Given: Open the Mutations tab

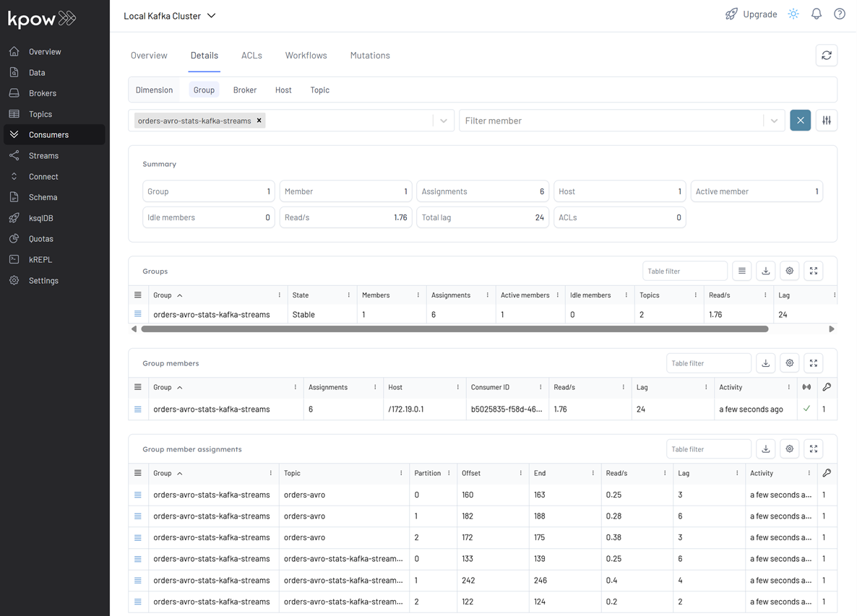Looking at the screenshot, I should tap(370, 55).
